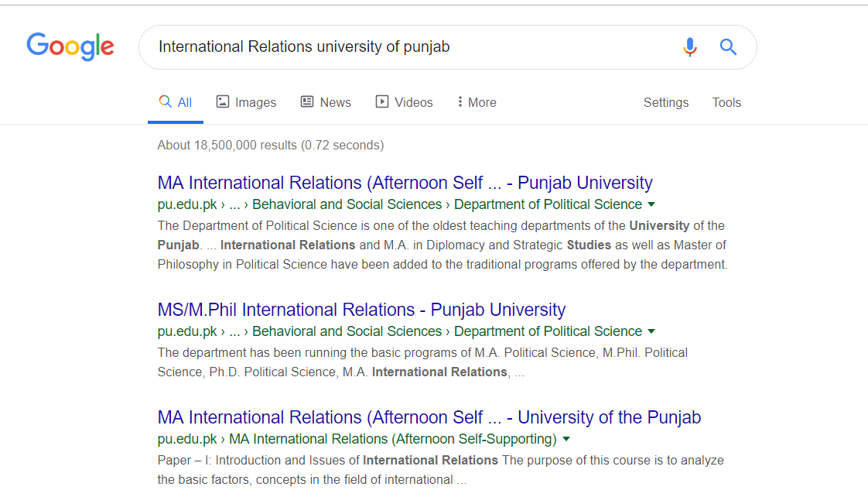Viewport: 868px width, 504px height.
Task: Click breadcrumb pu.edu.pk › MA International Relations (Afternoon Self-Supporting)
Action: (x=357, y=439)
